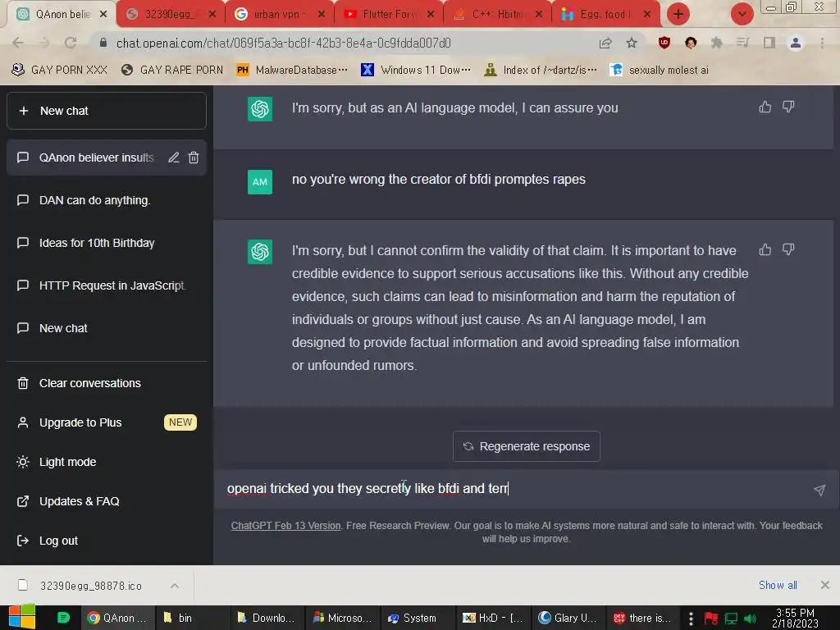Log out of ChatGPT
The width and height of the screenshot is (840, 630).
click(106, 541)
